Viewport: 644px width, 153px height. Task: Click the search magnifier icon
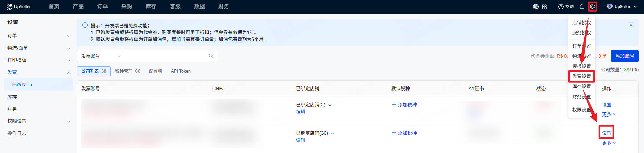(x=211, y=56)
